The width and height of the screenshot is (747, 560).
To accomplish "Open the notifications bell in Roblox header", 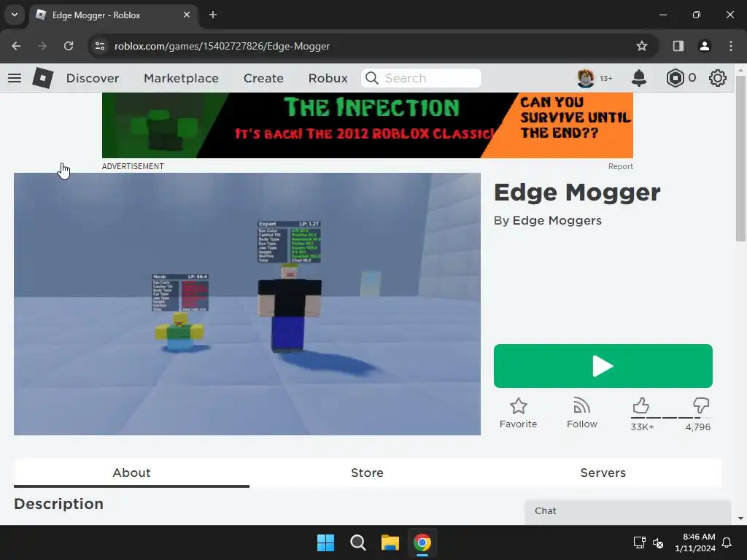I will point(638,77).
